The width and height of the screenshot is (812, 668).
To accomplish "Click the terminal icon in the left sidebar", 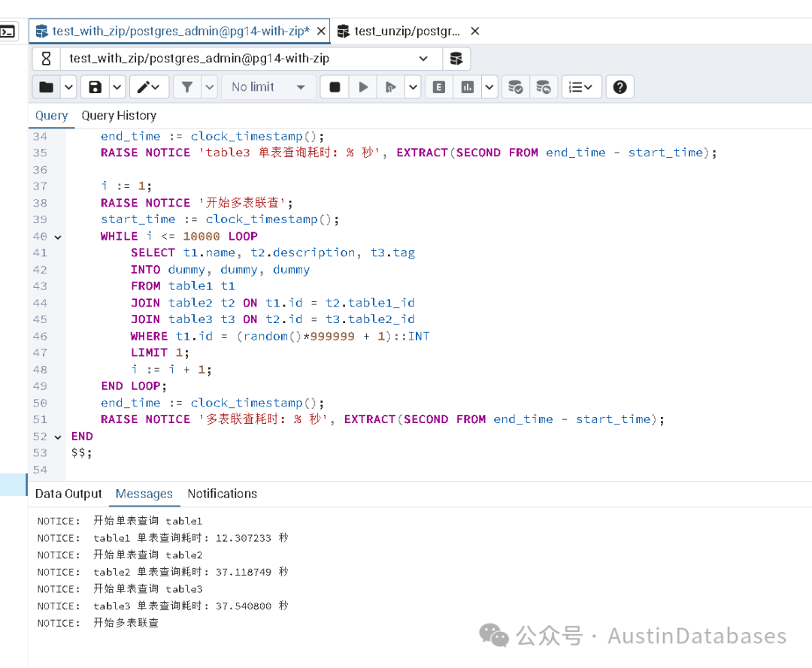I will tap(8, 32).
